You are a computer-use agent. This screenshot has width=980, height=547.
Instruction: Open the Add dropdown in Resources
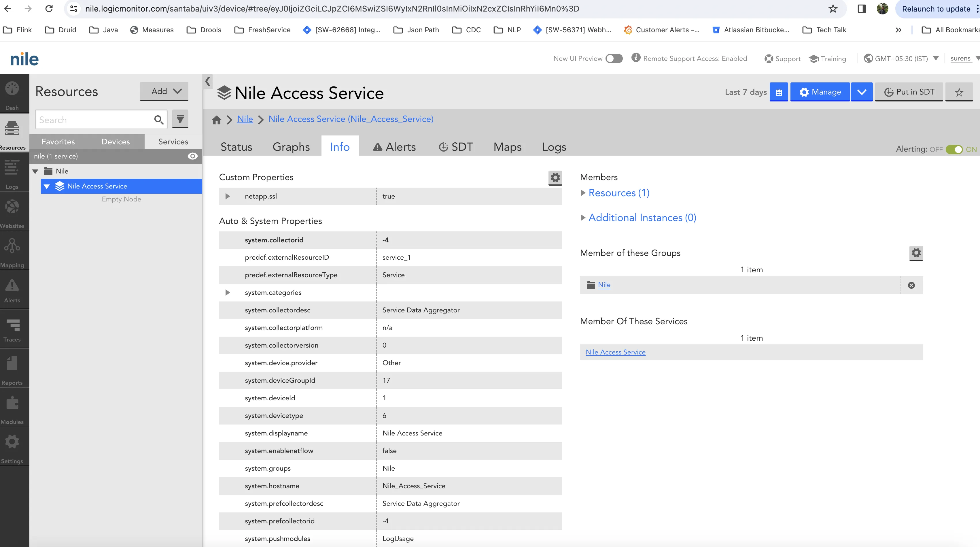[x=164, y=91]
